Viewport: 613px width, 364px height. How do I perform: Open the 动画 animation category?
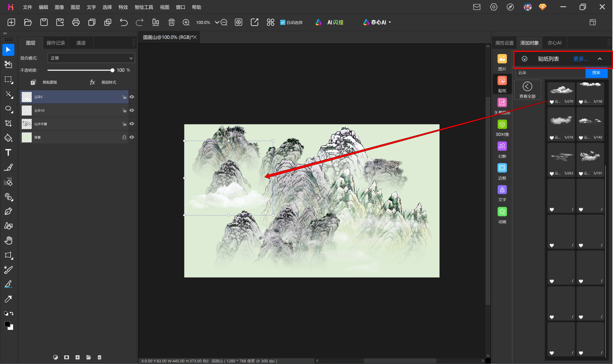click(502, 215)
